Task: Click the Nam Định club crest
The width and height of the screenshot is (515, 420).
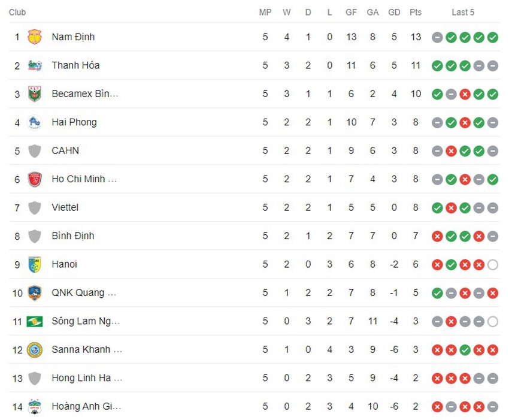Action: click(35, 37)
